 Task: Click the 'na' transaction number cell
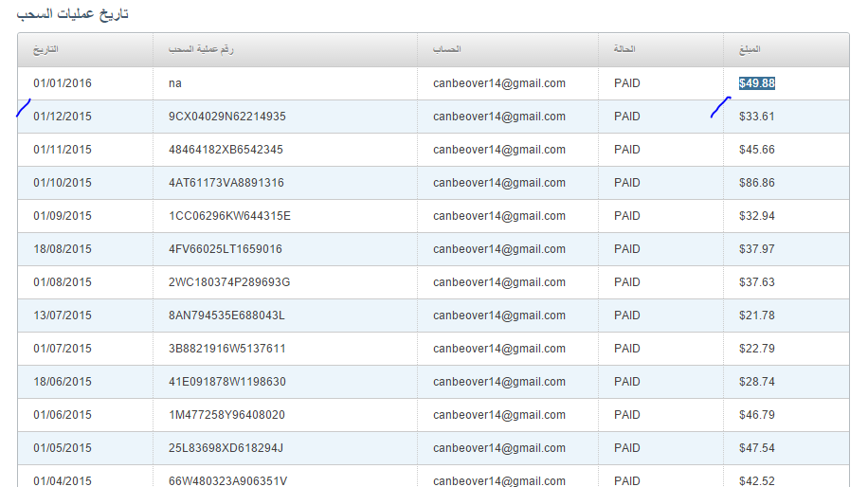coord(175,83)
